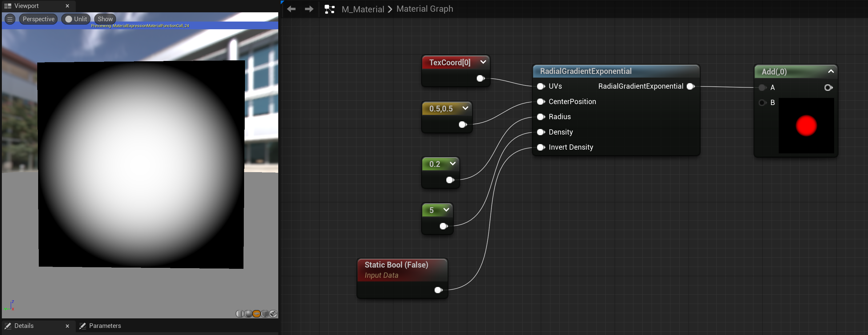This screenshot has height=335, width=868.
Task: Switch preview mesh to sphere primitive
Action: click(248, 314)
